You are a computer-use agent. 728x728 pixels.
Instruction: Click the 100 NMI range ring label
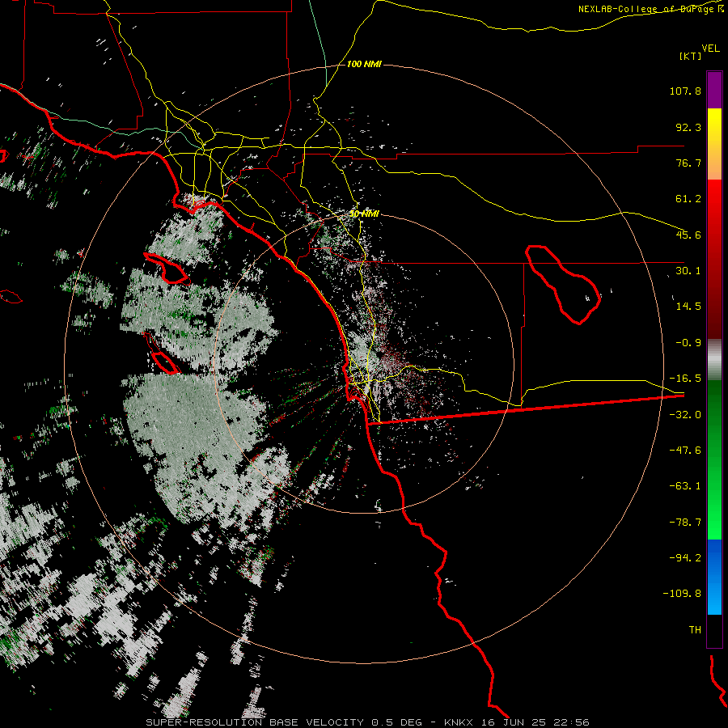coord(364,64)
